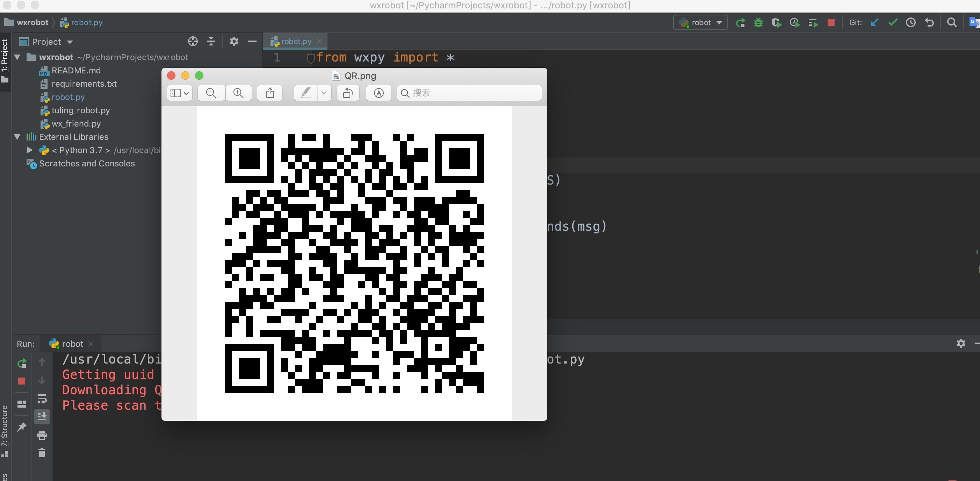Screen dimensions: 980x481
Task: Rerun the robot configuration in the toolbar
Action: pyautogui.click(x=740, y=23)
